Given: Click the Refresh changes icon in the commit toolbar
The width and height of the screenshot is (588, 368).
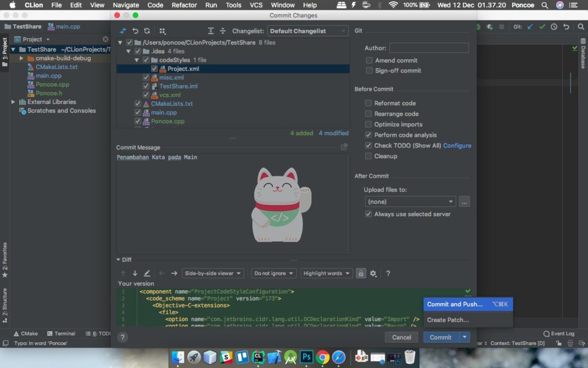Looking at the screenshot, I should (x=147, y=31).
